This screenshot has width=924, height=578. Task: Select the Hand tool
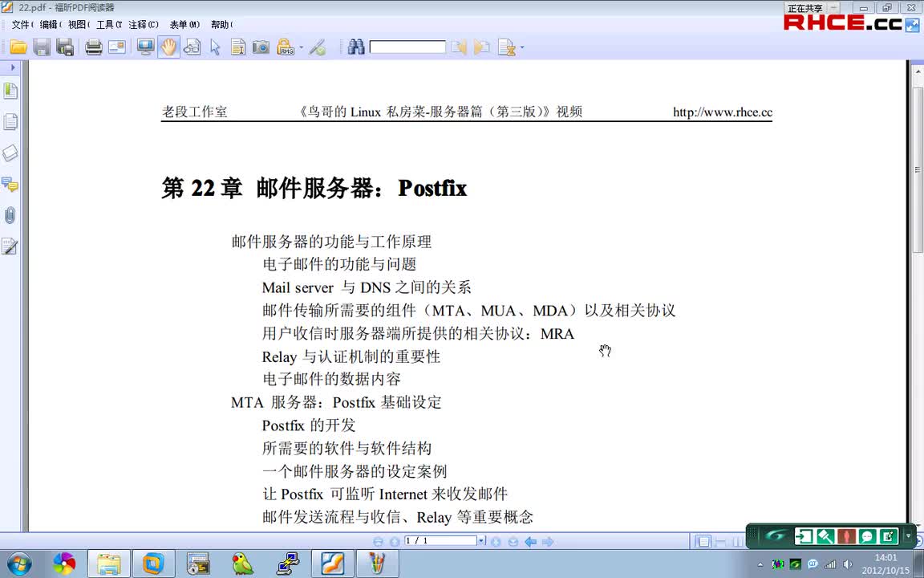[x=168, y=47]
